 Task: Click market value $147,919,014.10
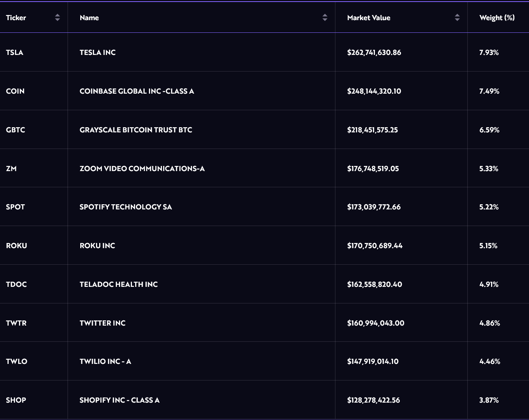pos(373,362)
